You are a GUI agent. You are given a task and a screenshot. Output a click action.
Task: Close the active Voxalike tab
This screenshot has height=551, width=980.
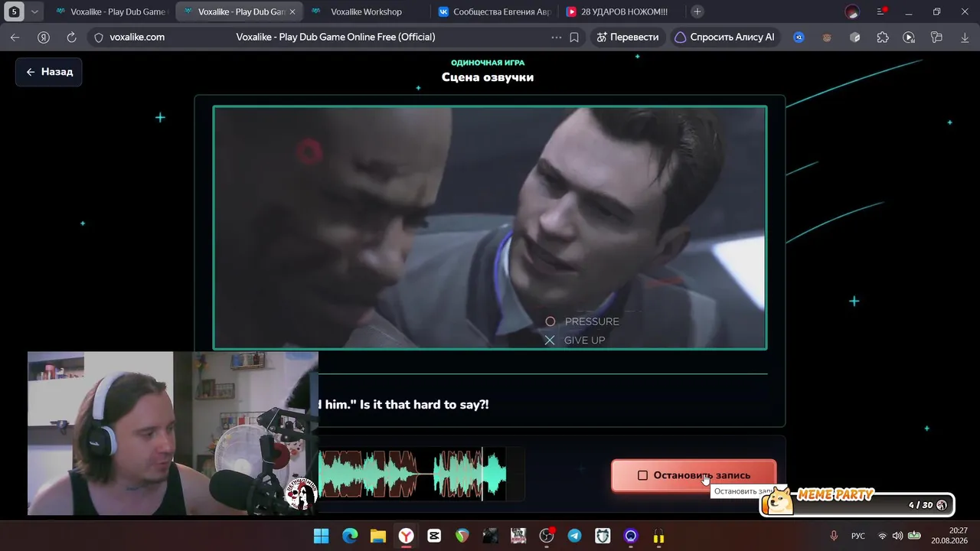click(x=292, y=11)
